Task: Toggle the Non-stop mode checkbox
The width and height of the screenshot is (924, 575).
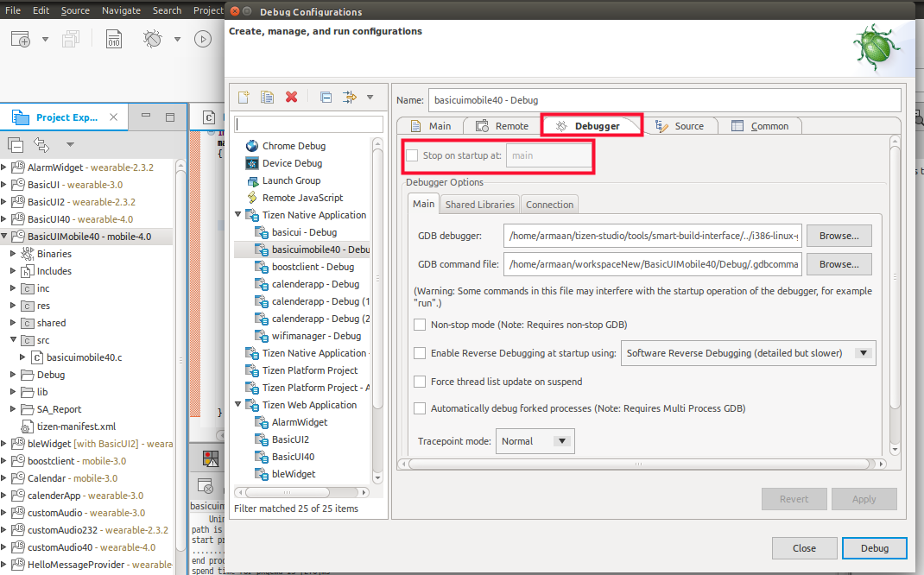Action: click(420, 325)
